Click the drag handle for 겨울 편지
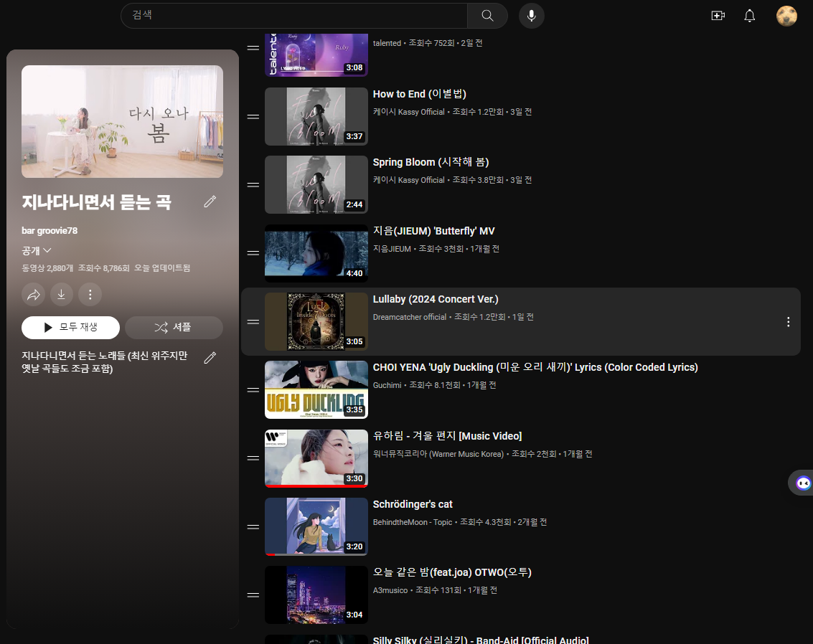Image resolution: width=813 pixels, height=644 pixels. (x=253, y=458)
